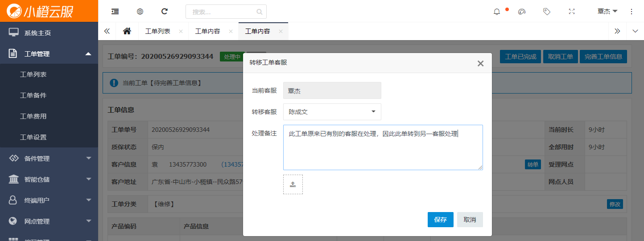This screenshot has height=241, width=644.
Task: Click the 取消工单 button
Action: [560, 57]
